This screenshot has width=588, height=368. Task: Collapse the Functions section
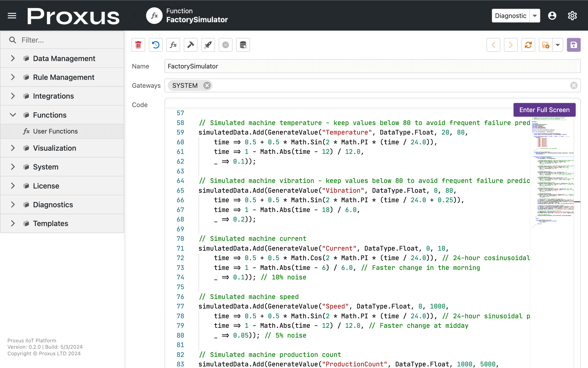[13, 115]
